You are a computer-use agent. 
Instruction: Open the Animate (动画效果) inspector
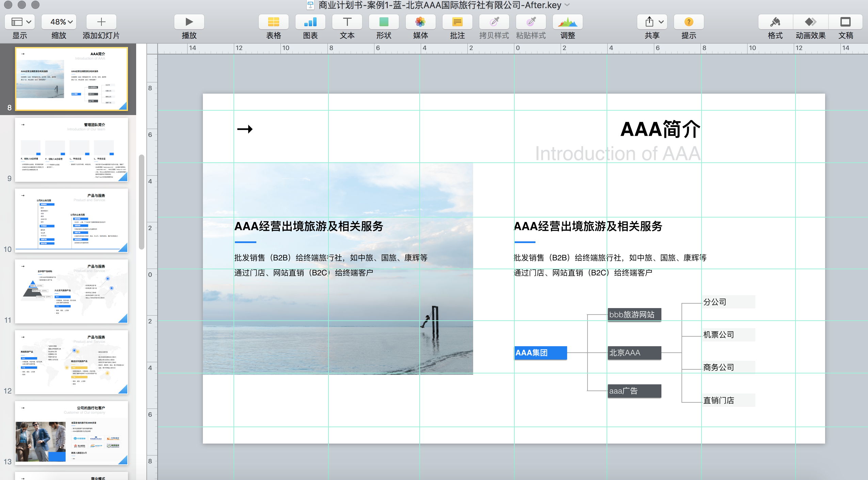(x=810, y=22)
